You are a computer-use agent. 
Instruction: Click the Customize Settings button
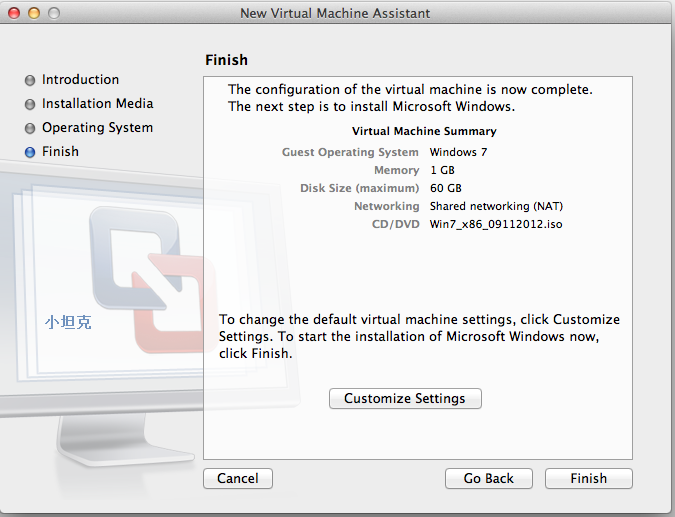405,398
